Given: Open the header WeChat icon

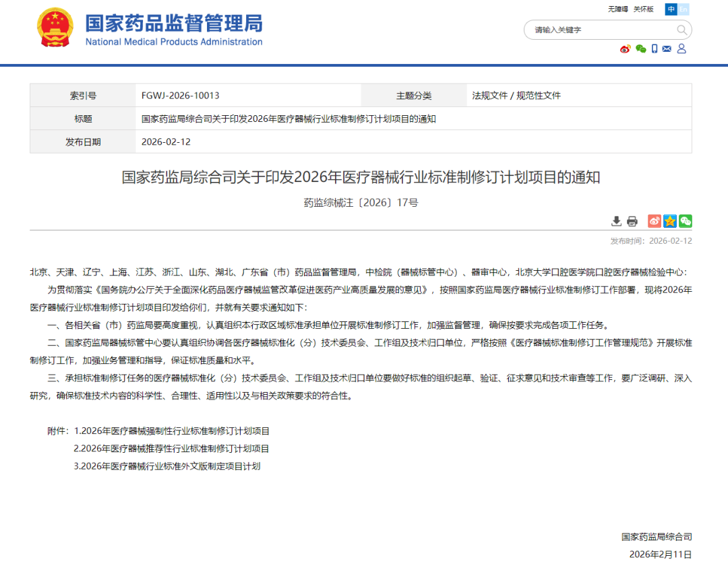Looking at the screenshot, I should pyautogui.click(x=641, y=49).
